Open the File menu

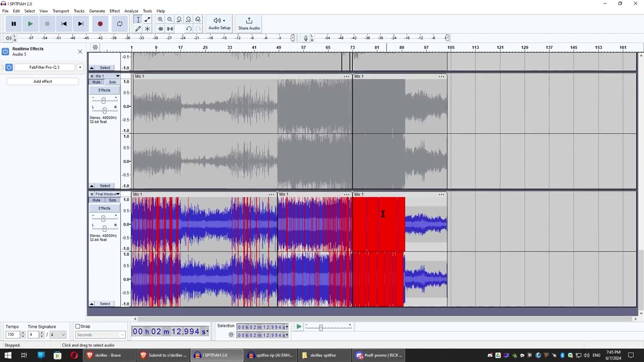6,11
